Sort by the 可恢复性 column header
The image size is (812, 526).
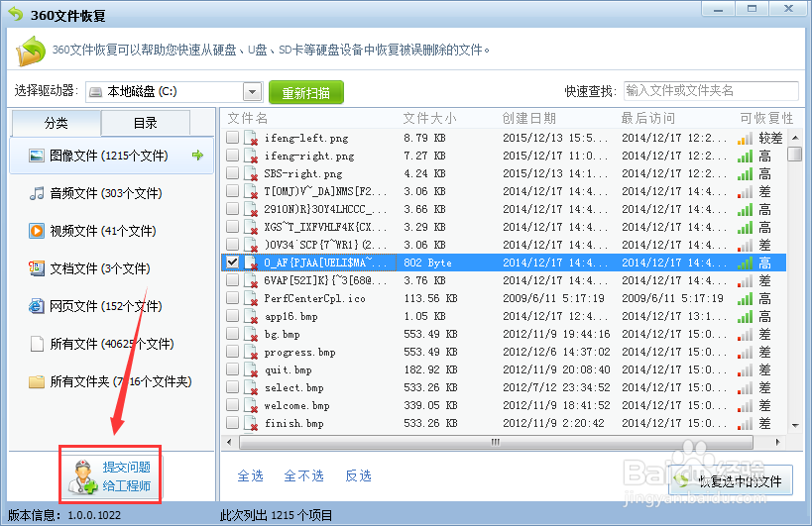pyautogui.click(x=766, y=119)
